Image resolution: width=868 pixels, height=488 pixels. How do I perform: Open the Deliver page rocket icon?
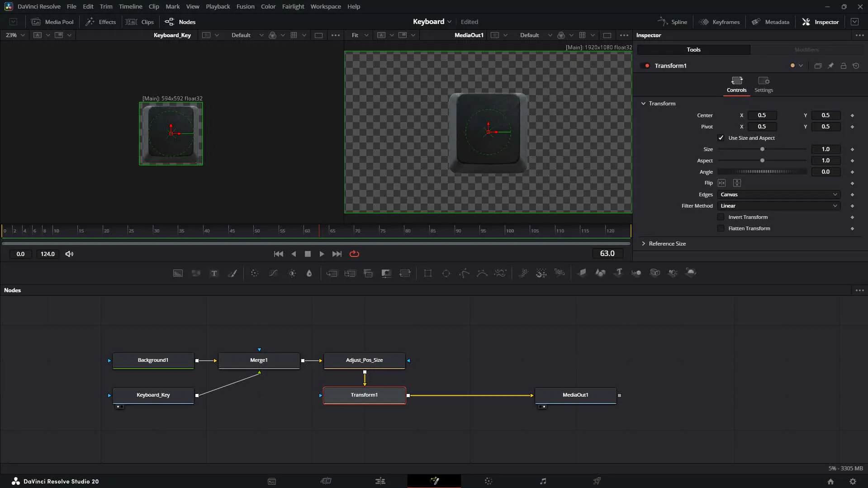pyautogui.click(x=597, y=481)
